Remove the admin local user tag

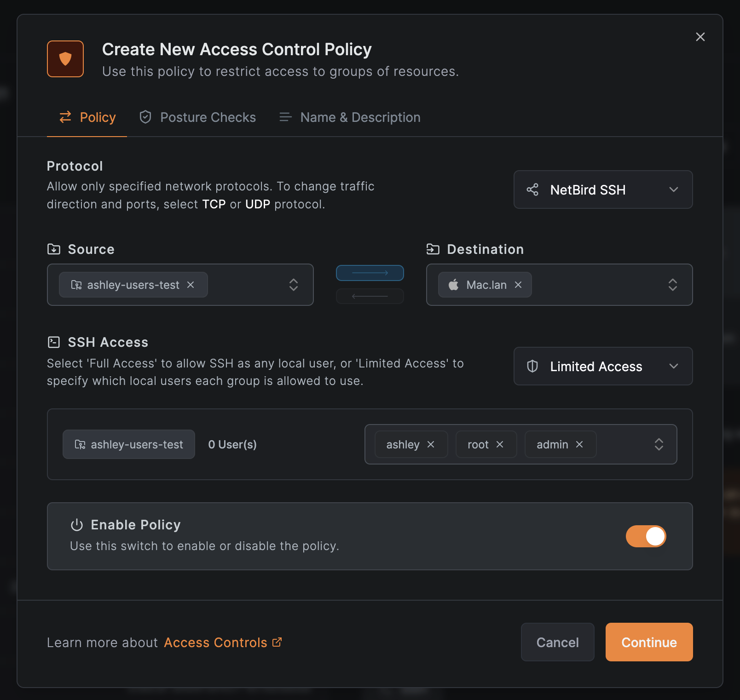coord(579,445)
